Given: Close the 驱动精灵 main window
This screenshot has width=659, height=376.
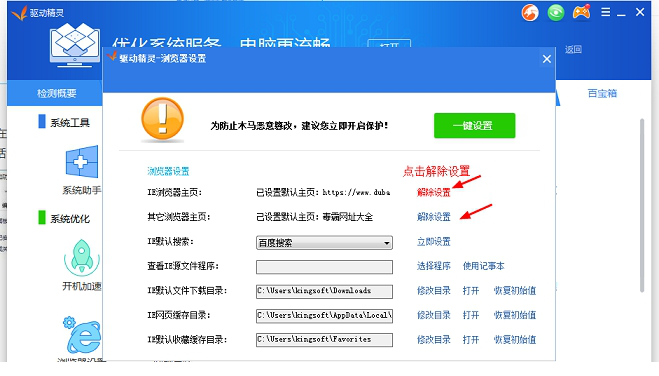Looking at the screenshot, I should [x=640, y=12].
